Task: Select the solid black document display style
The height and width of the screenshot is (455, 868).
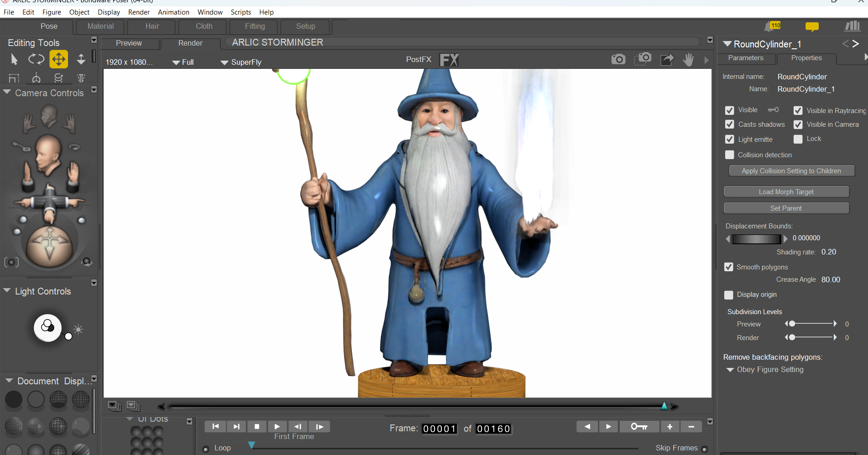Action: pyautogui.click(x=14, y=399)
